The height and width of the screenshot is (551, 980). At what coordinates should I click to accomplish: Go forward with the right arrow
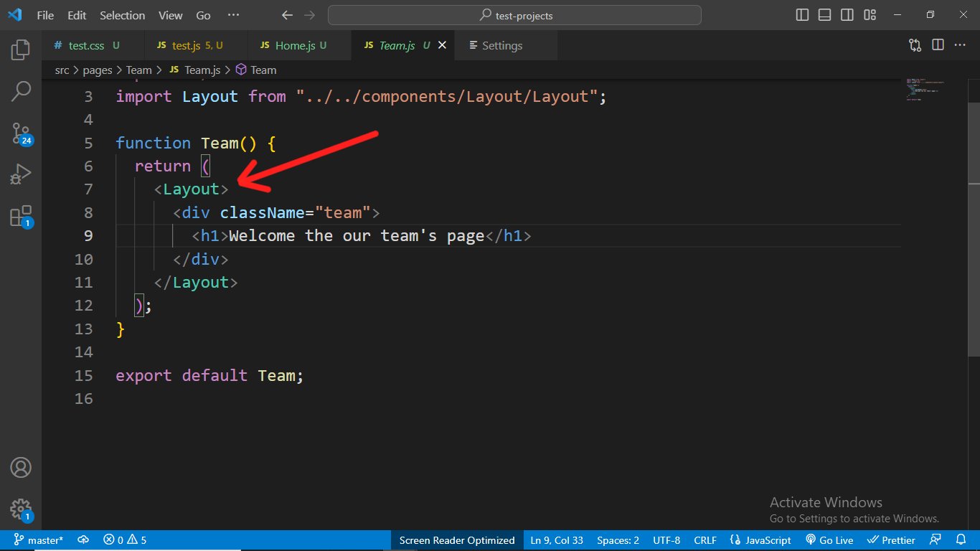point(309,15)
